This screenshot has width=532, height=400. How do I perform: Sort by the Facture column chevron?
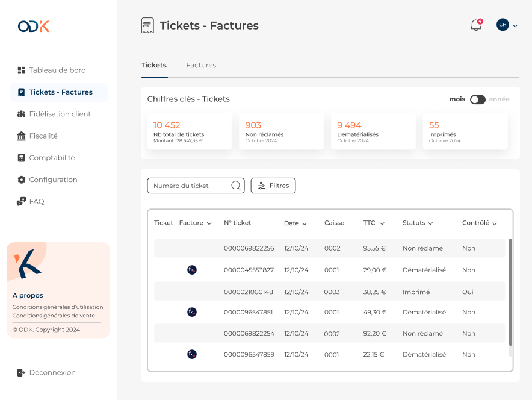209,223
